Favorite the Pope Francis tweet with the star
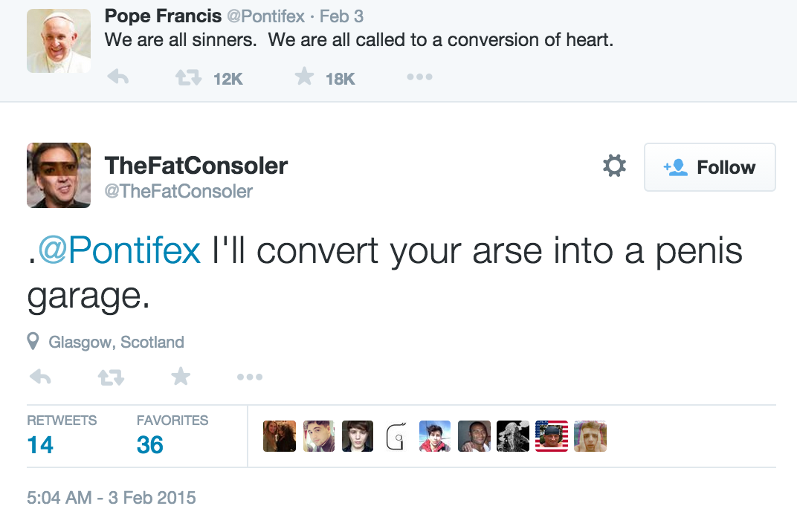The width and height of the screenshot is (797, 532). pos(304,77)
